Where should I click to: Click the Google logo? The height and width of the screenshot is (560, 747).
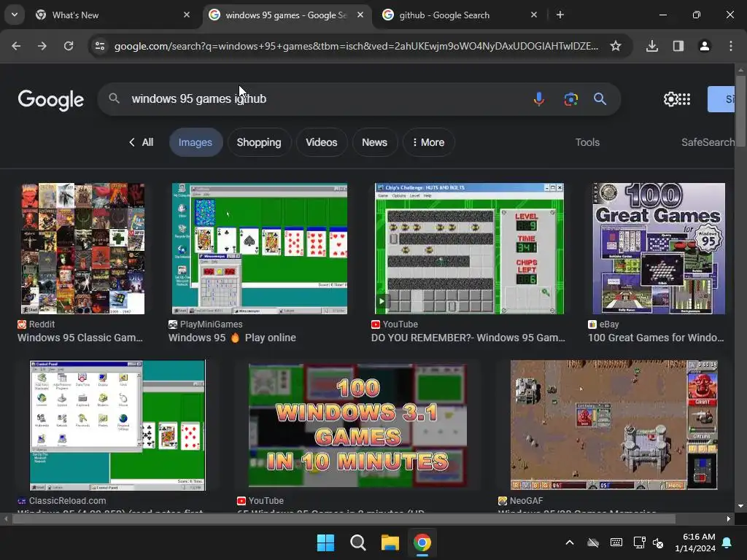tap(51, 99)
